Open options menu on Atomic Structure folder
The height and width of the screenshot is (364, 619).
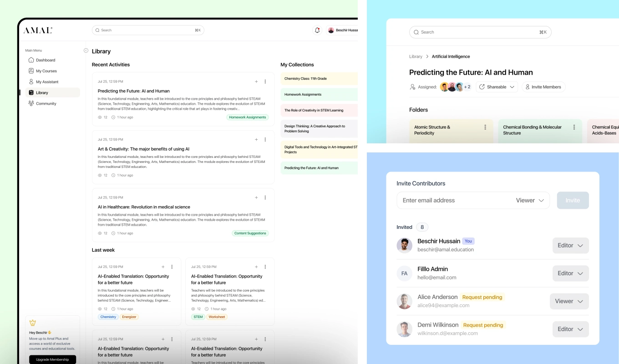point(486,127)
